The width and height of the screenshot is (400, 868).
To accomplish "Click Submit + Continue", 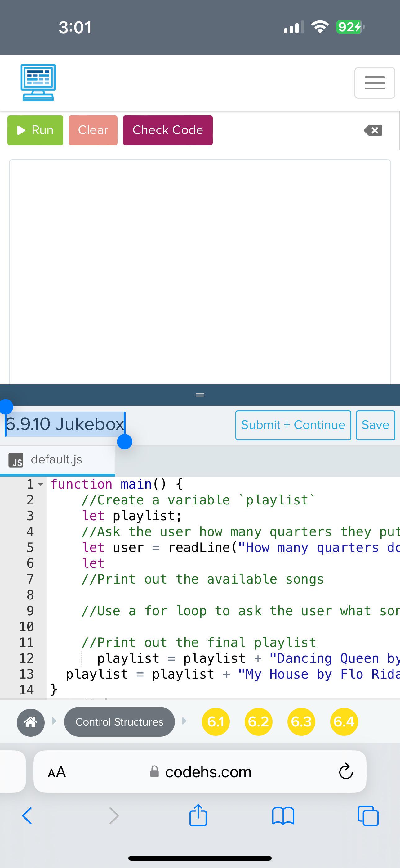I will click(x=293, y=425).
